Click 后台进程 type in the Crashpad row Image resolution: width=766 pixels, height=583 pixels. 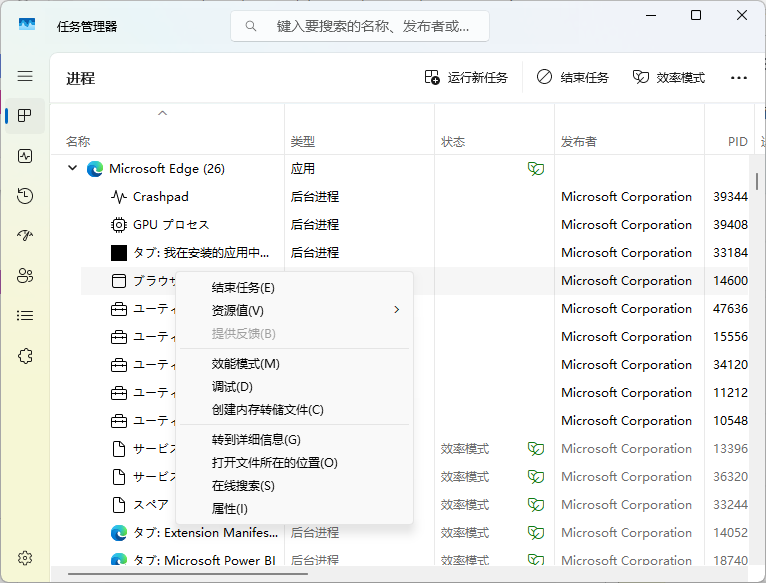(315, 197)
